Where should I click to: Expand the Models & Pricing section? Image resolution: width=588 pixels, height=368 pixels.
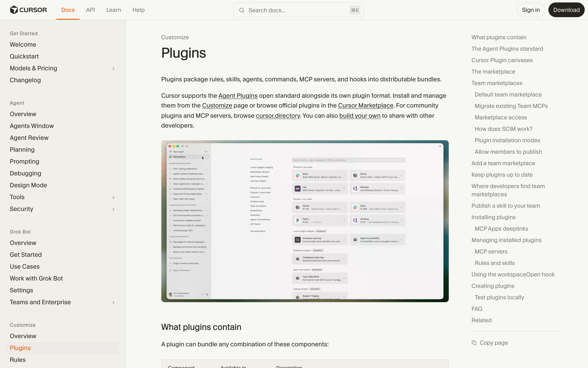[113, 69]
